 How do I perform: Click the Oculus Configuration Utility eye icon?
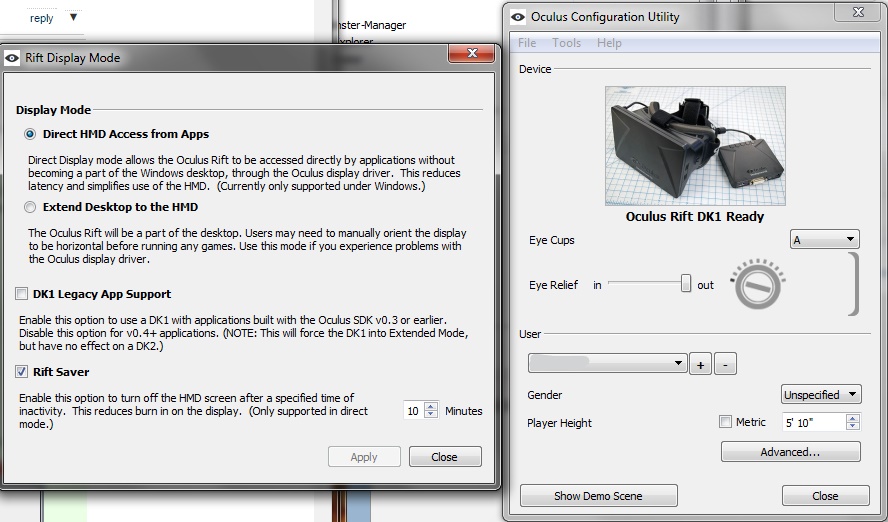[x=518, y=17]
